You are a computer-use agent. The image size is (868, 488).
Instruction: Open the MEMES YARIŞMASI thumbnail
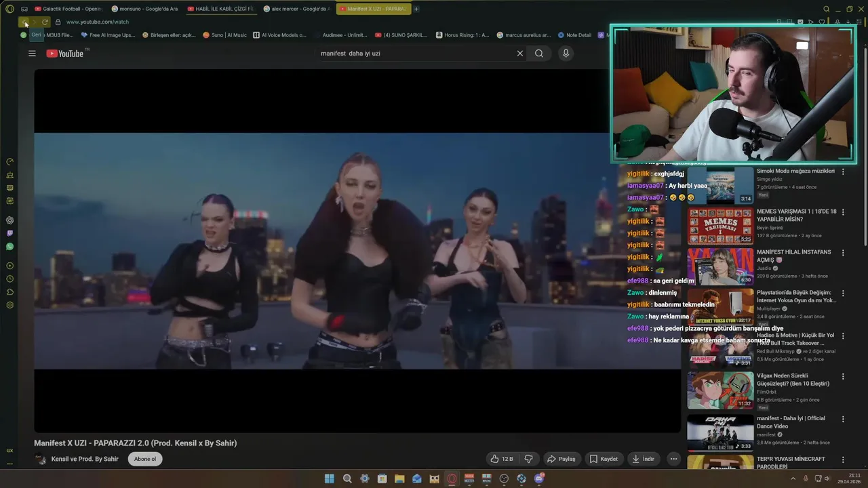720,226
